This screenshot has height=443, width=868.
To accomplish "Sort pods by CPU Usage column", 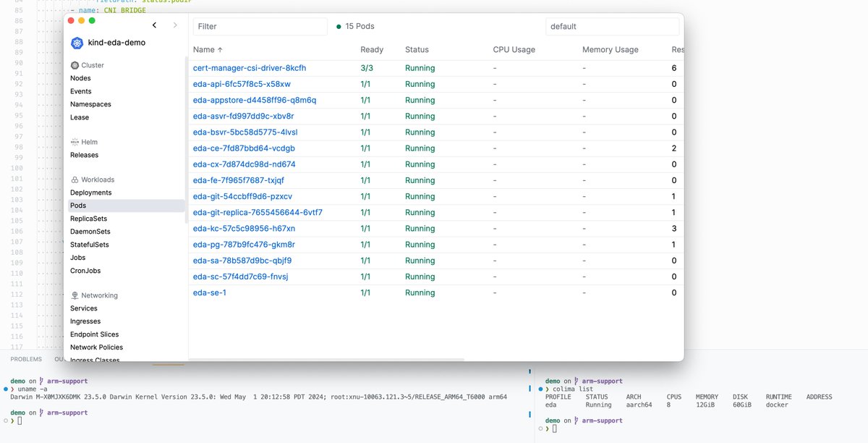I will click(514, 50).
